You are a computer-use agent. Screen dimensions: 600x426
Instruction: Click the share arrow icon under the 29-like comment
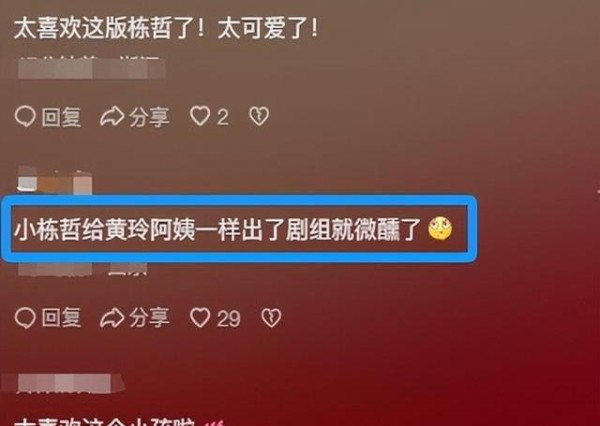pyautogui.click(x=112, y=318)
